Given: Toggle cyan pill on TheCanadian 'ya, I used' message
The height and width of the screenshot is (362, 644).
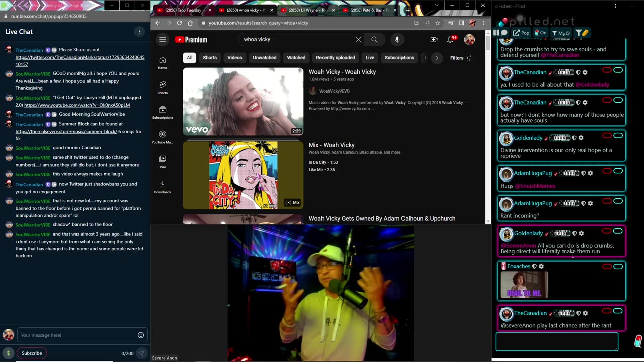Looking at the screenshot, I should pyautogui.click(x=618, y=70).
